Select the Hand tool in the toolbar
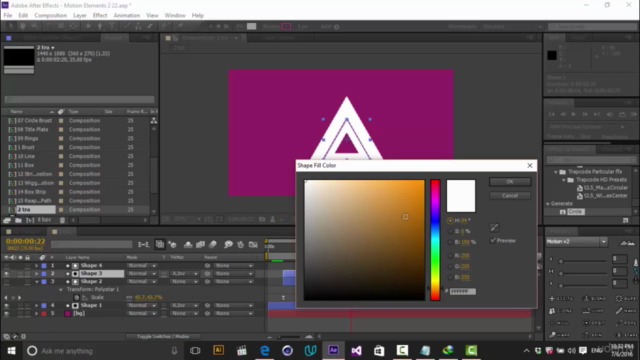640x360 pixels. [22, 26]
